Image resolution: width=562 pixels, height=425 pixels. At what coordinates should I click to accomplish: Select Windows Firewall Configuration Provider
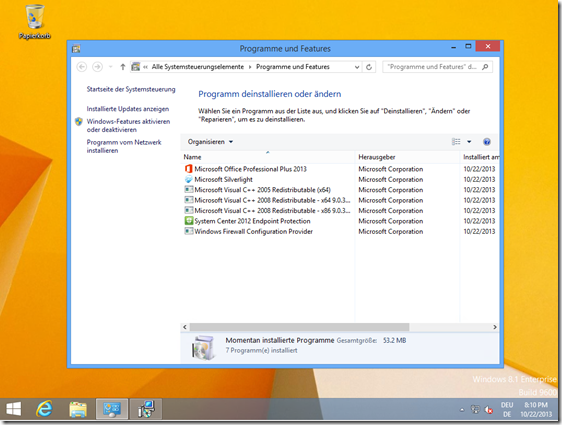[x=253, y=231]
